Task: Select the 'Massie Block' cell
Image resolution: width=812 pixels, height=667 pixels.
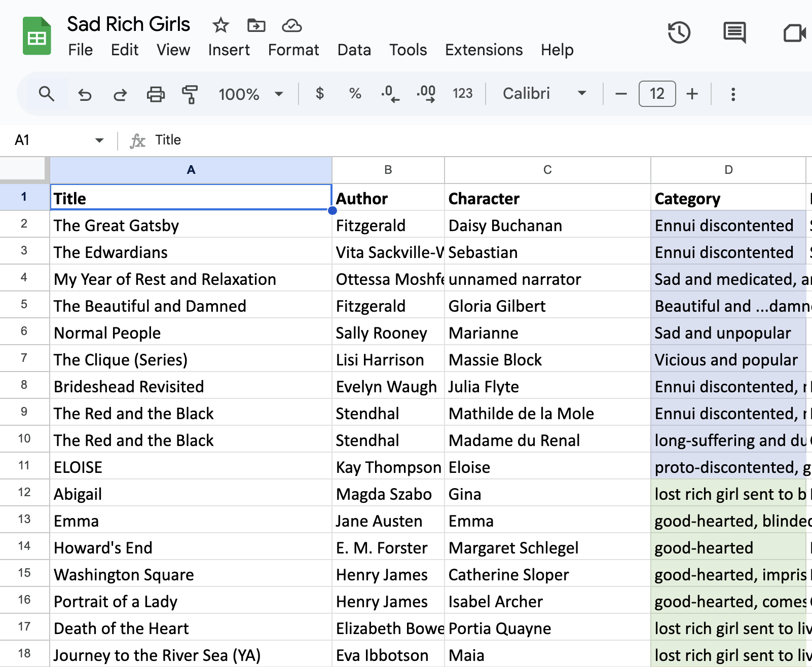Action: tap(547, 359)
